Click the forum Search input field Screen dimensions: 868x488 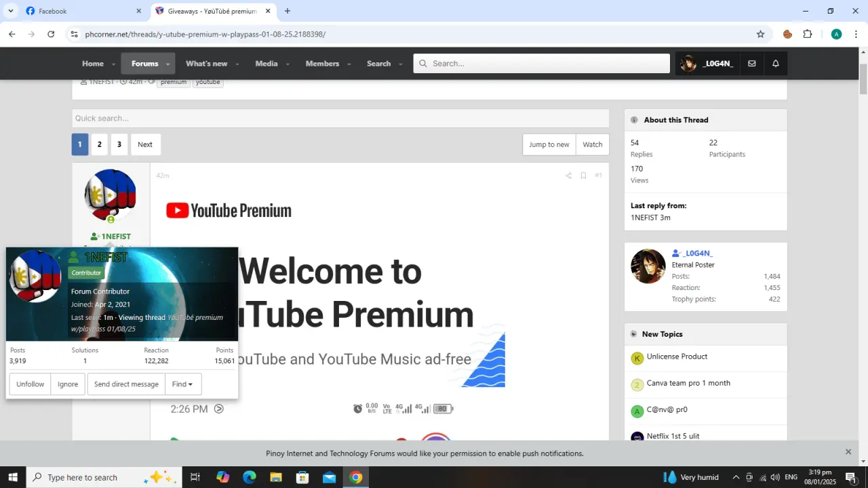click(542, 64)
